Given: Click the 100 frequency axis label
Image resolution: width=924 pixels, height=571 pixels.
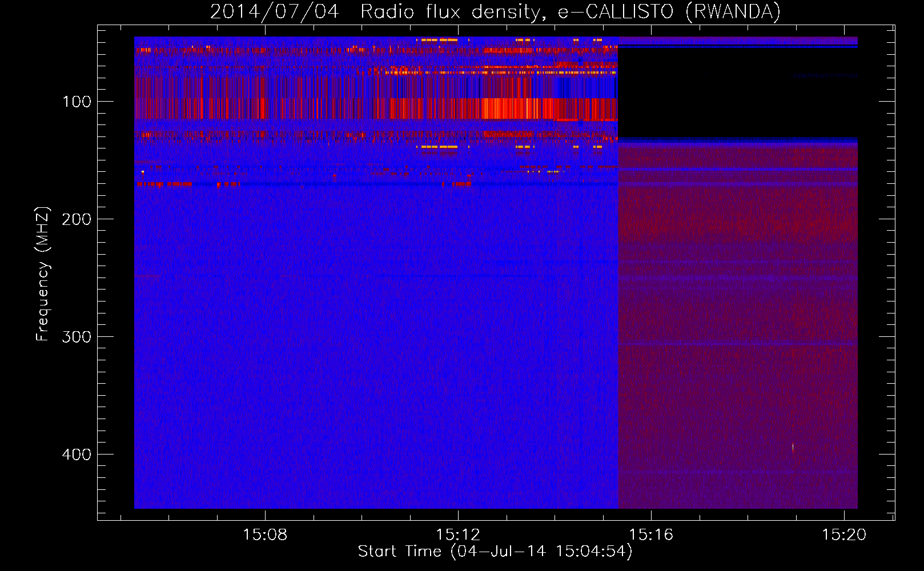Looking at the screenshot, I should (77, 102).
